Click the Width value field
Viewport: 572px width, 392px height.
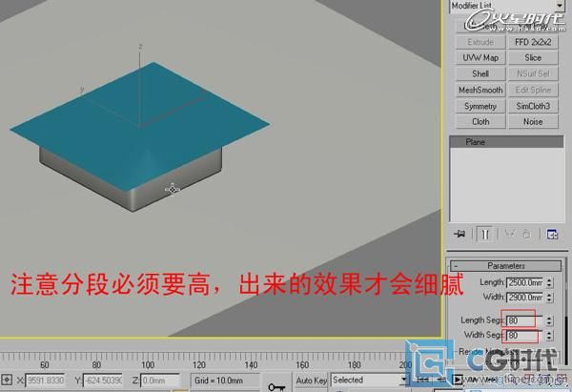click(x=525, y=298)
